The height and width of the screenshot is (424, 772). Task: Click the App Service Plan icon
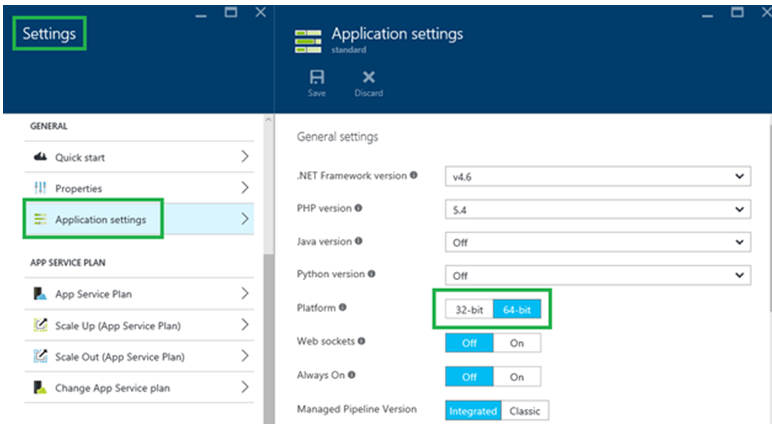pos(40,294)
